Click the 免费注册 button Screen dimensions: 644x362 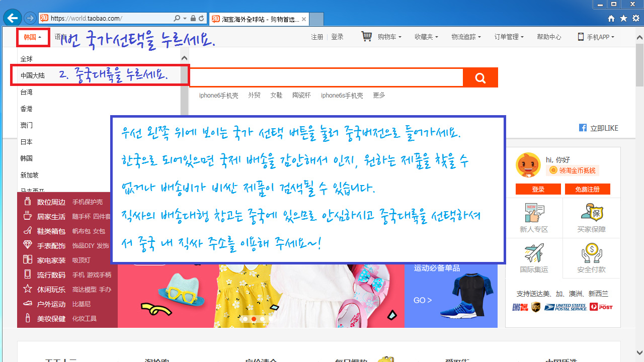click(587, 189)
